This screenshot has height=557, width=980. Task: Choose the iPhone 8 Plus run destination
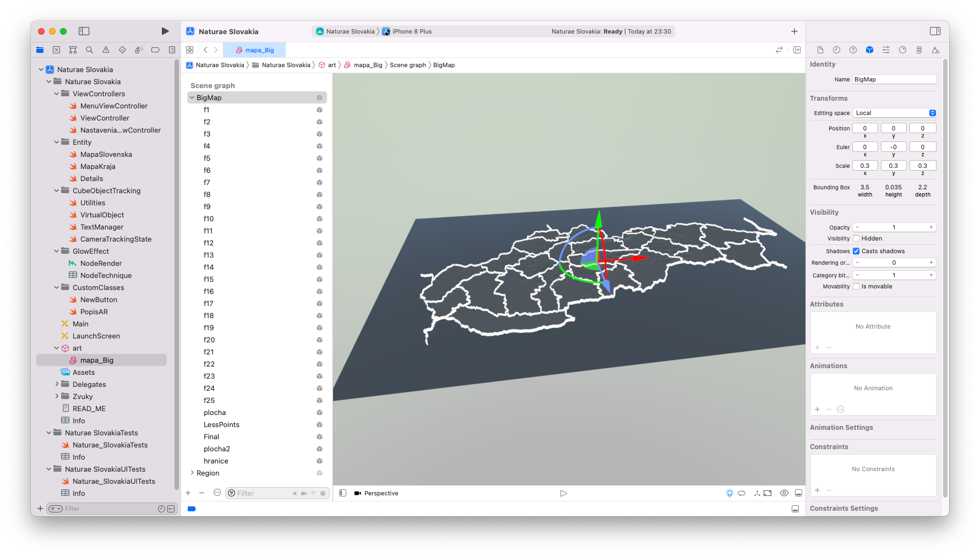[x=411, y=31]
